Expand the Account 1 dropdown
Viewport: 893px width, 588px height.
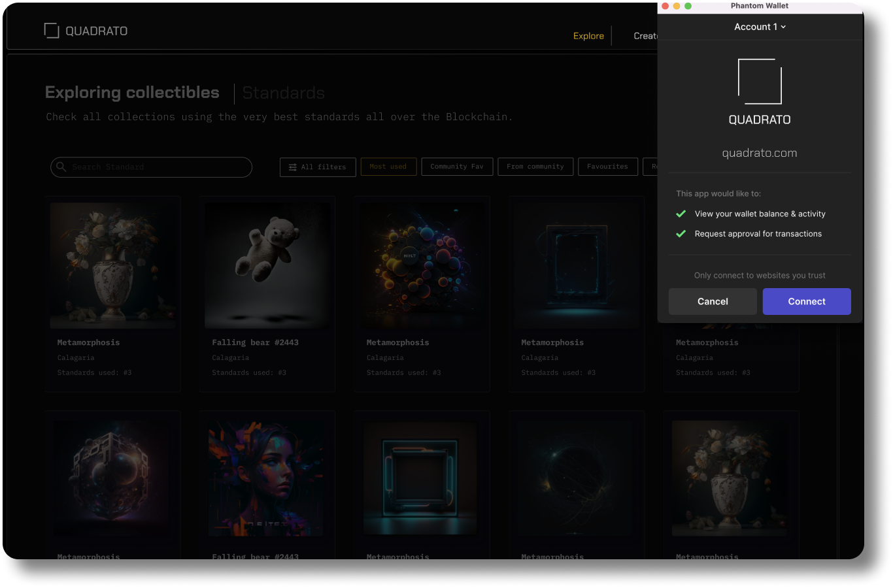760,27
